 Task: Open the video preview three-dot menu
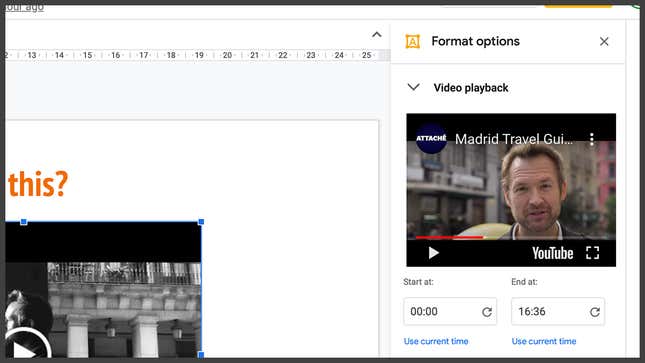pyautogui.click(x=592, y=139)
